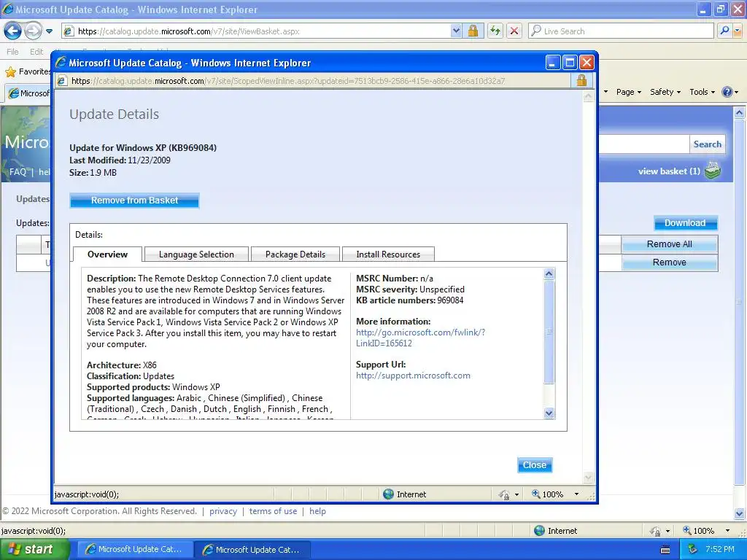Viewport: 747px width, 560px height.
Task: Click popup status bar protected mode icon
Action: (504, 495)
